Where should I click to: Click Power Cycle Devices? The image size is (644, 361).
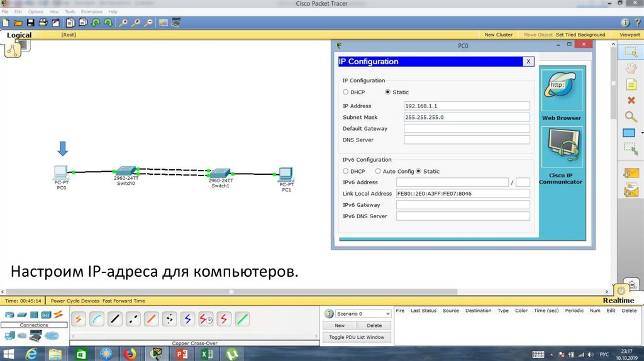[x=75, y=301]
